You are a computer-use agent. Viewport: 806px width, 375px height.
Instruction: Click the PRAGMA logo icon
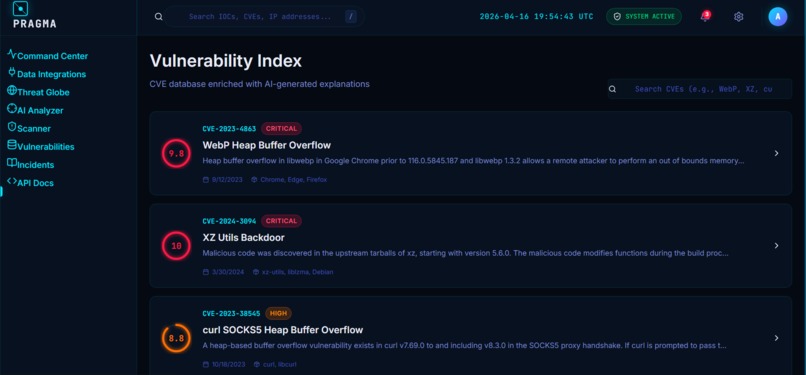(20, 9)
